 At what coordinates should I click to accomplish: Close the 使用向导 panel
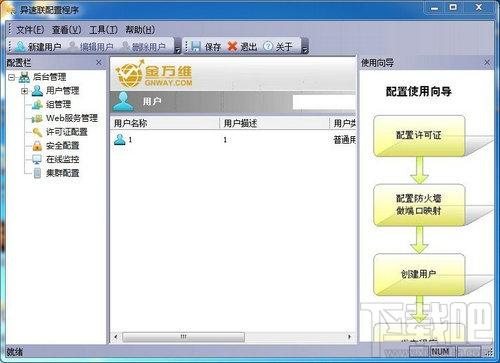tap(487, 62)
